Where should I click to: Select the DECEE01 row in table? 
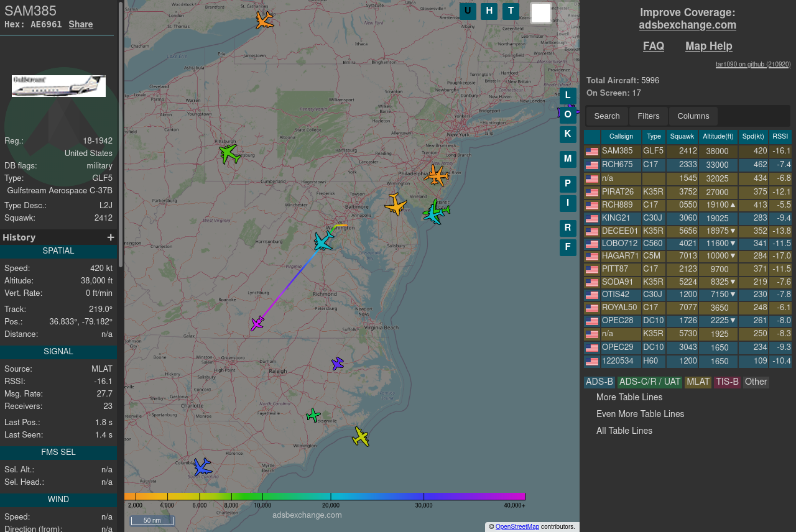point(687,231)
